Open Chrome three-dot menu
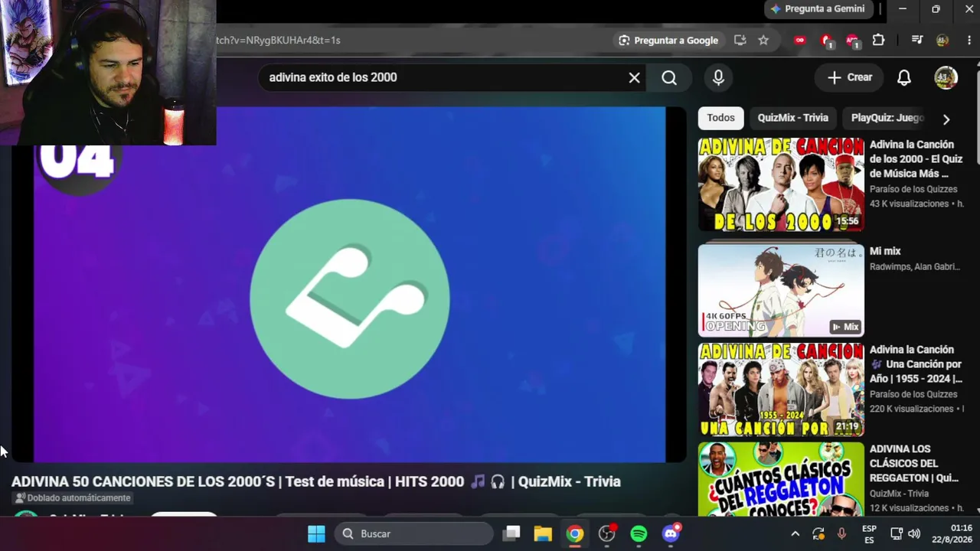This screenshot has height=551, width=980. [x=969, y=41]
